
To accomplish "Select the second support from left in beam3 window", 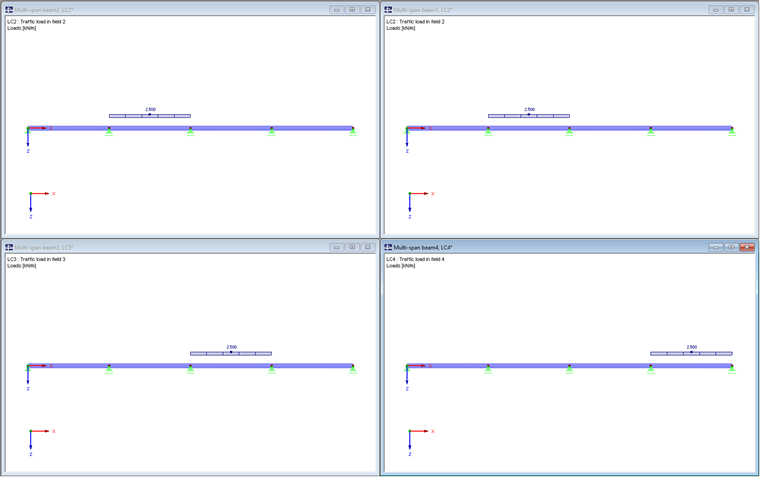I will pyautogui.click(x=109, y=369).
